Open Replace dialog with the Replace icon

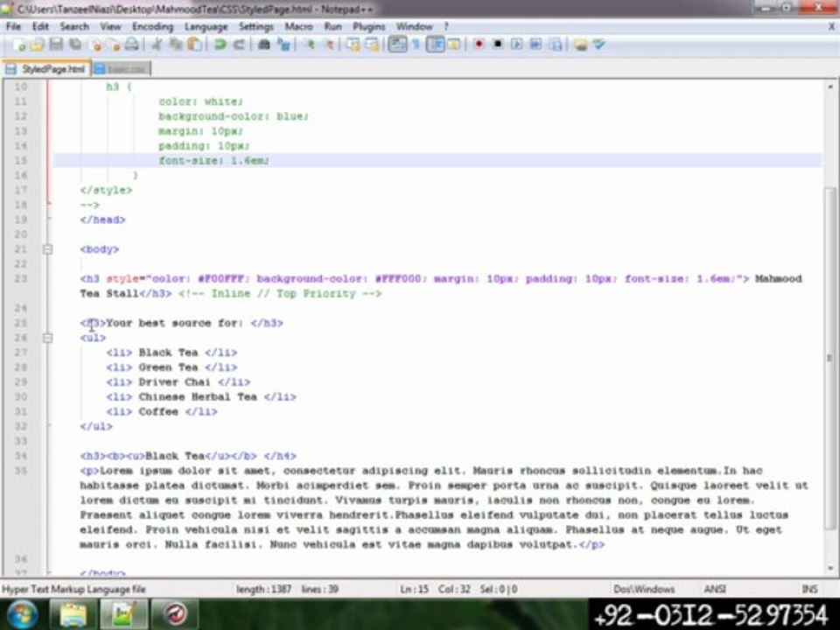283,45
